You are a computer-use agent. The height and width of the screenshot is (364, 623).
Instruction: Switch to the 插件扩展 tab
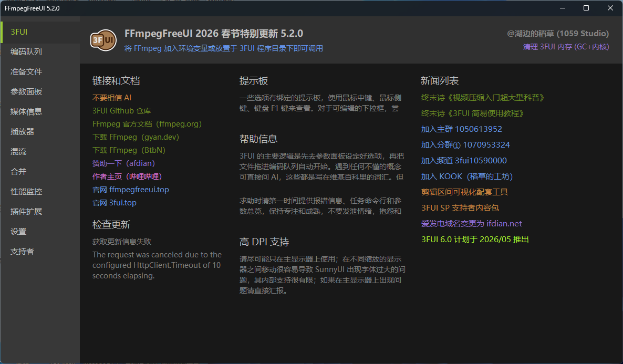click(40, 211)
